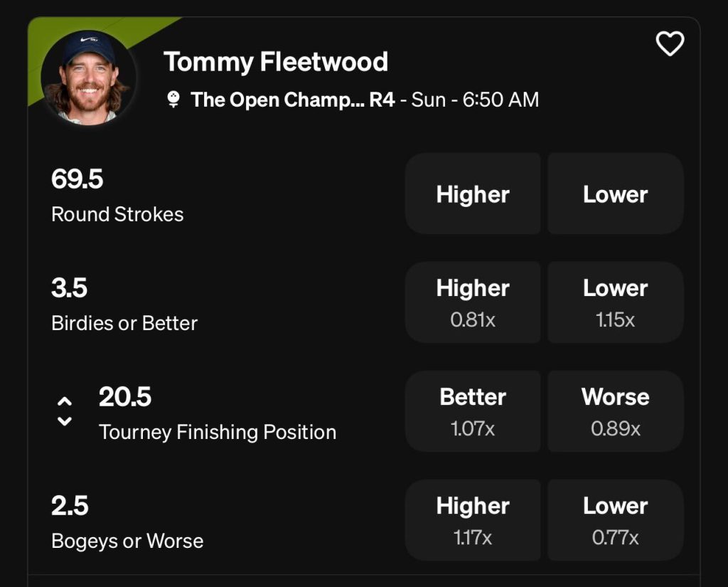728x587 pixels.
Task: Choose Higher 0.81x on Birdies or Better
Action: tap(473, 302)
